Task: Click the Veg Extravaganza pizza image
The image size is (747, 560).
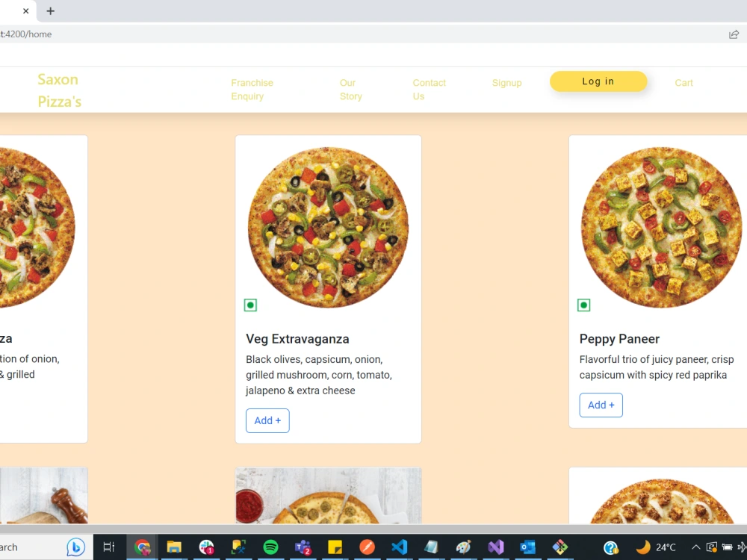Action: click(328, 227)
